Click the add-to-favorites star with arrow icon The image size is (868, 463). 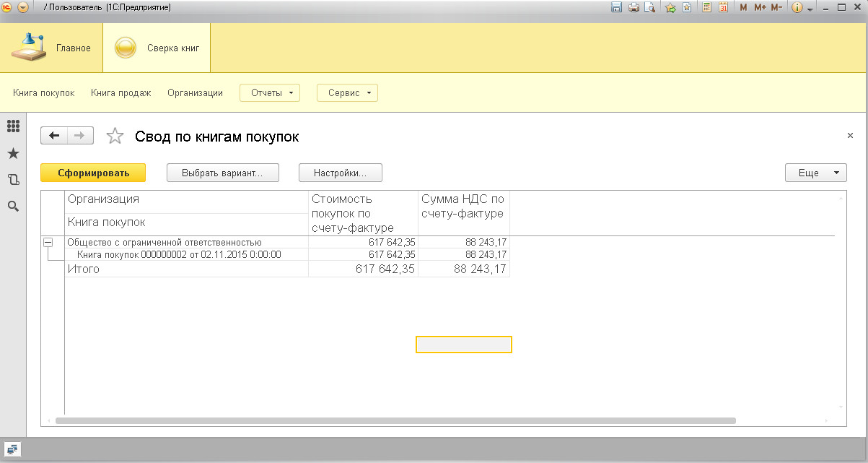coord(670,7)
